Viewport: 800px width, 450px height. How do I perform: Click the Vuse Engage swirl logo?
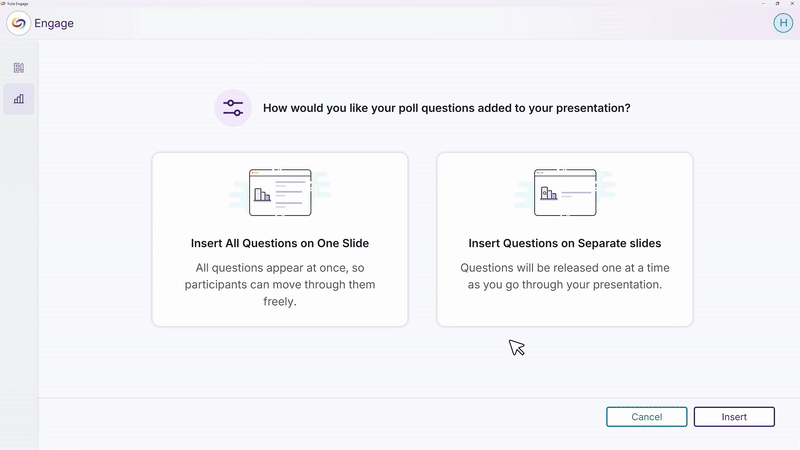[18, 23]
